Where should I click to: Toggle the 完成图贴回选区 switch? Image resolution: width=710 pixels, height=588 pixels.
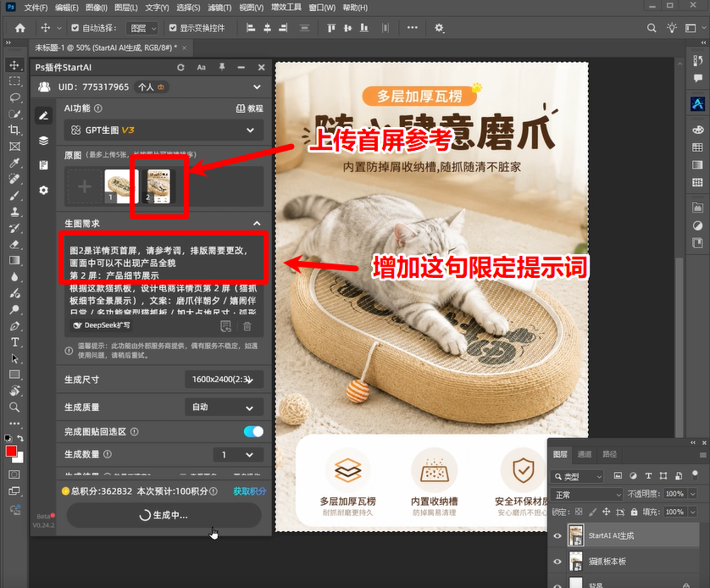click(x=253, y=431)
